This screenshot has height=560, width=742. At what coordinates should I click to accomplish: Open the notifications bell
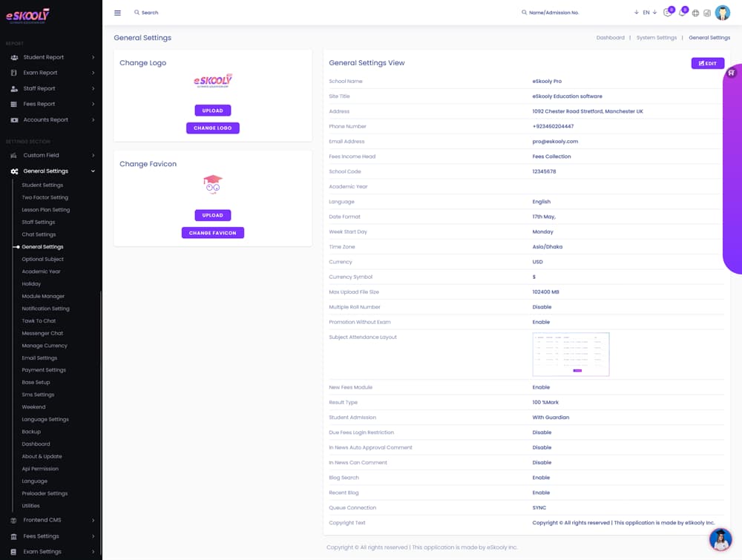(681, 13)
